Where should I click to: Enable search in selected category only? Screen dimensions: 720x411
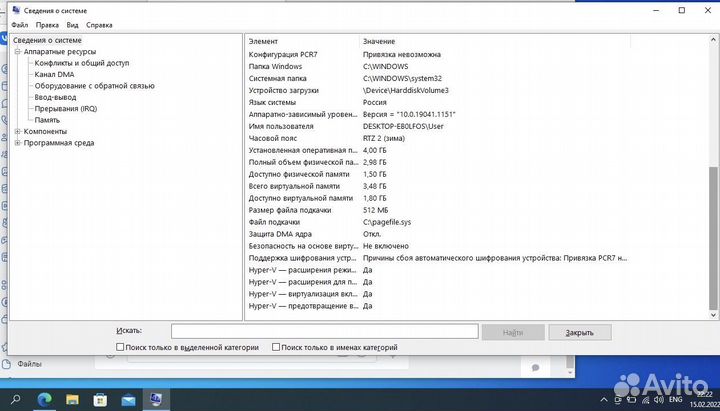click(121, 348)
